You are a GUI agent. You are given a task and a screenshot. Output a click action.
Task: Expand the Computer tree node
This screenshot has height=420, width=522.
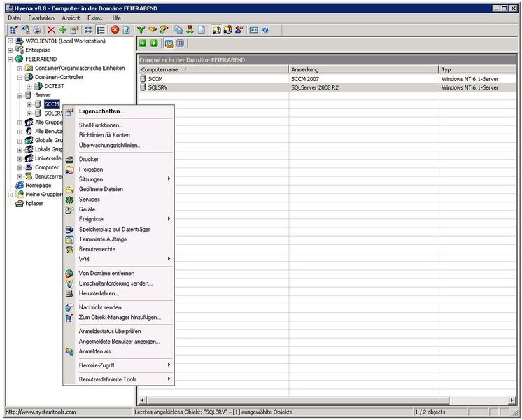point(20,167)
